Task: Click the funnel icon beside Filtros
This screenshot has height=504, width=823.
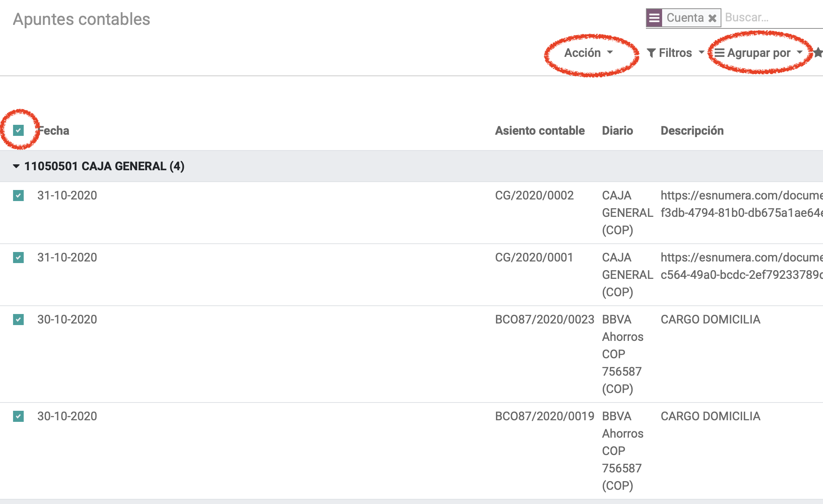Action: coord(651,53)
